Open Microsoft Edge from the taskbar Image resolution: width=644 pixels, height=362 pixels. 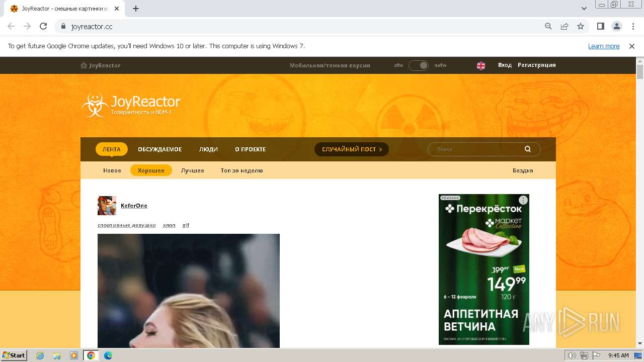coord(108,355)
